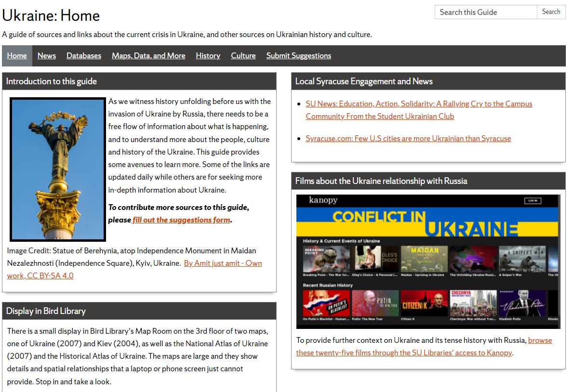
Task: Click History & Current Events of Ukraine label
Action: click(341, 241)
